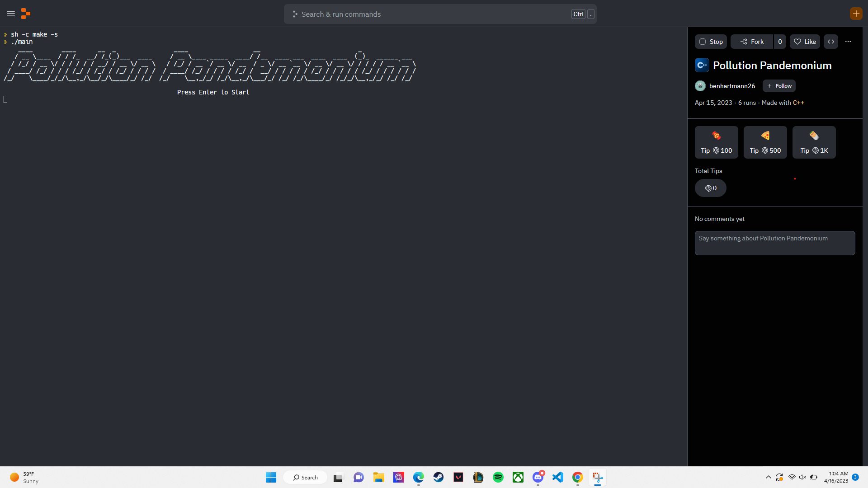Image resolution: width=868 pixels, height=488 pixels.
Task: Open the embed code icon button
Action: click(831, 42)
